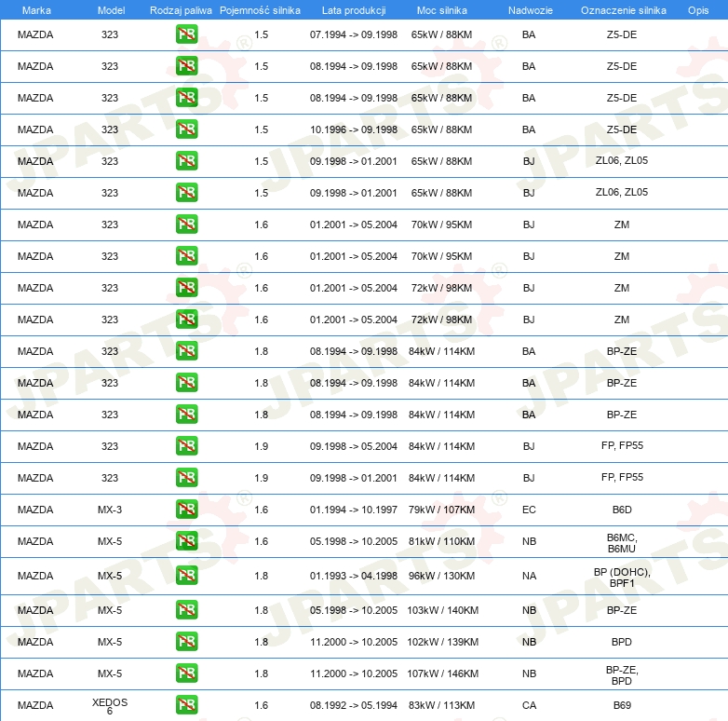Viewport: 728px width, 721px height.
Task: Click the Pojemność silnika column header
Action: [x=260, y=10]
